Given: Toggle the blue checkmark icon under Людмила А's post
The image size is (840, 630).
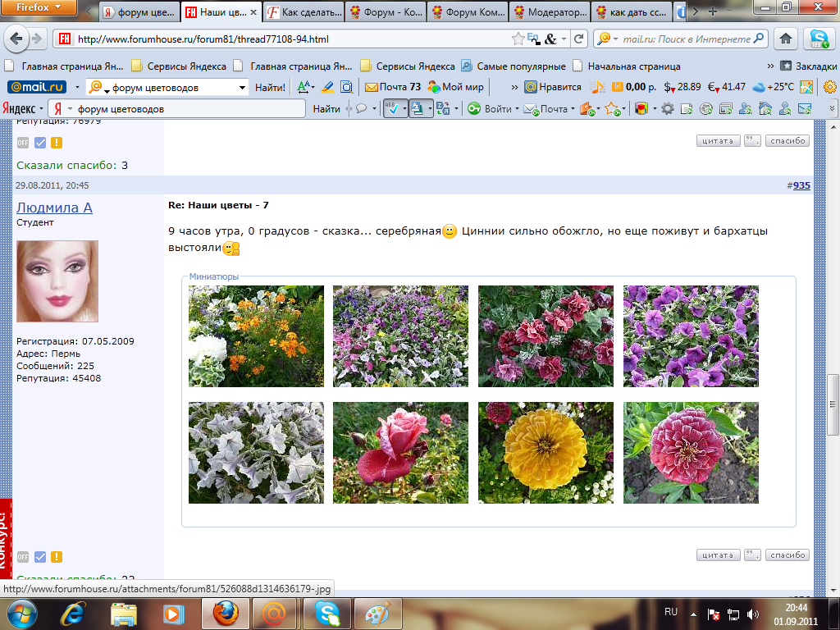Looking at the screenshot, I should pos(40,557).
